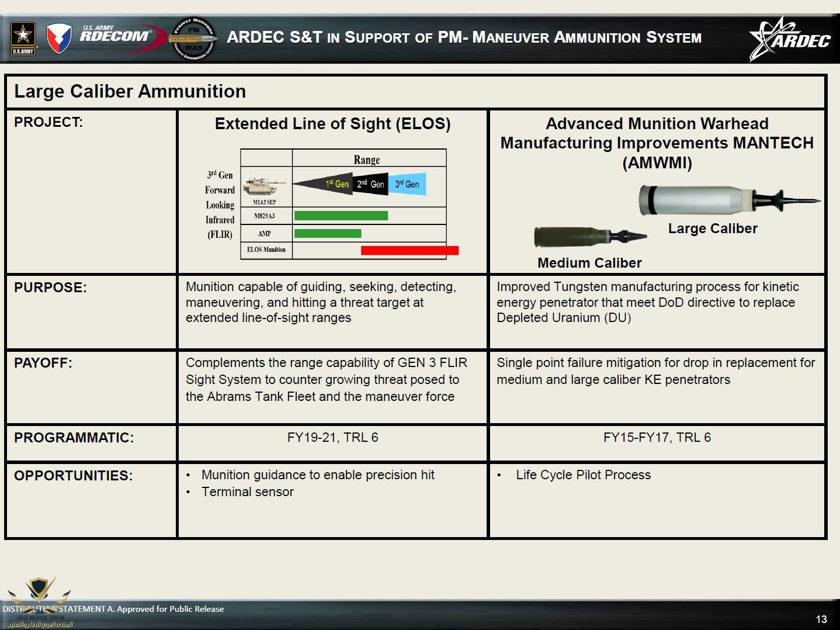This screenshot has width=840, height=630.
Task: Click the 3rd Gen Forward Looking Infrared label
Action: tap(220, 205)
